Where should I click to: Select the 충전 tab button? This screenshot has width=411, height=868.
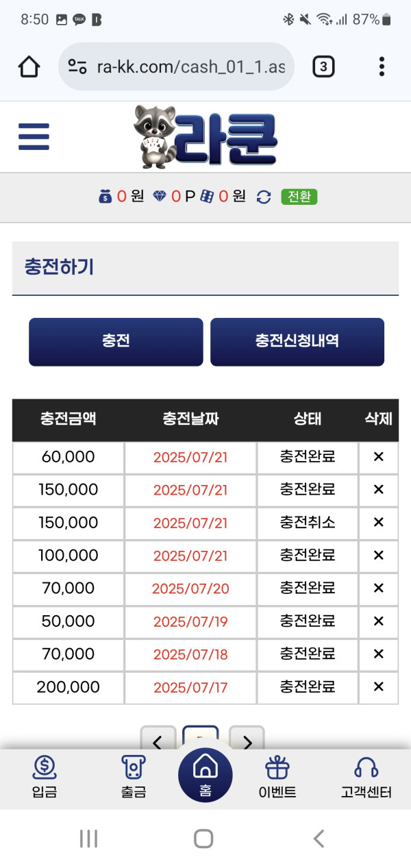tap(116, 342)
